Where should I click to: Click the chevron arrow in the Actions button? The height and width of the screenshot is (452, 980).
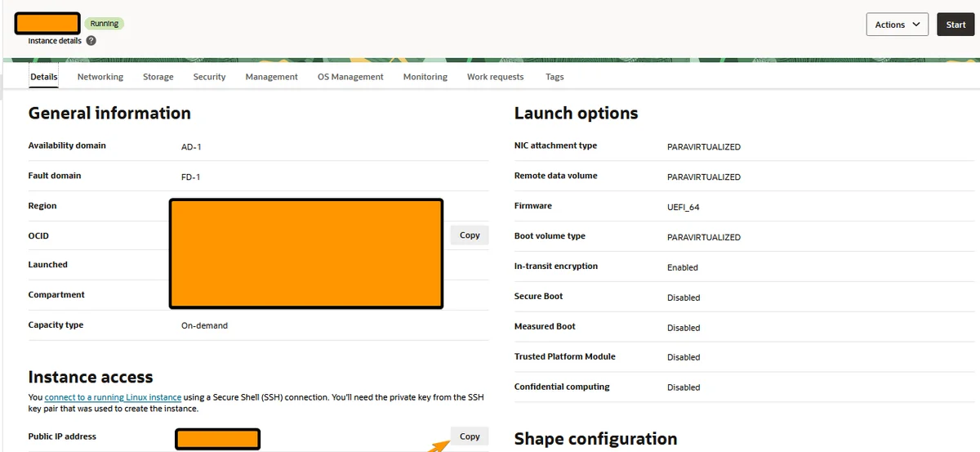[916, 25]
